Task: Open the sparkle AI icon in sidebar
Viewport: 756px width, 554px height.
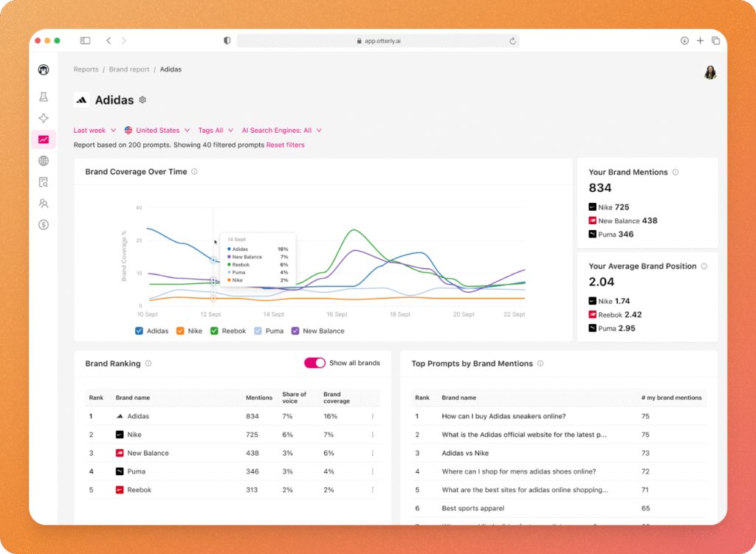Action: click(44, 118)
